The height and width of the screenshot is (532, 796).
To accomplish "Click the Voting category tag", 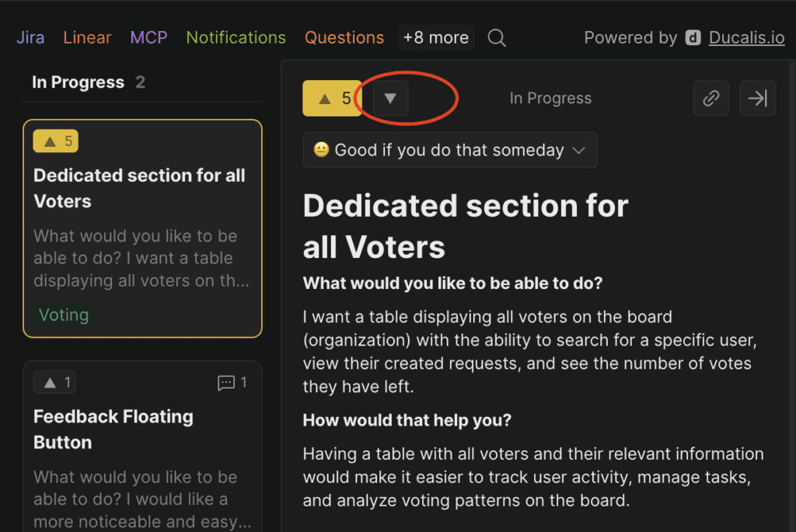I will tap(64, 315).
